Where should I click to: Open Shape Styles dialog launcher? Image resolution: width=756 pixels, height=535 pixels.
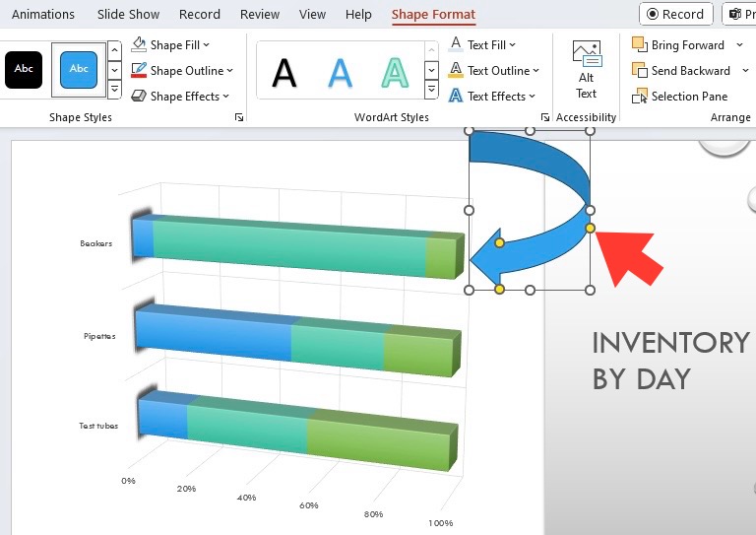tap(239, 117)
